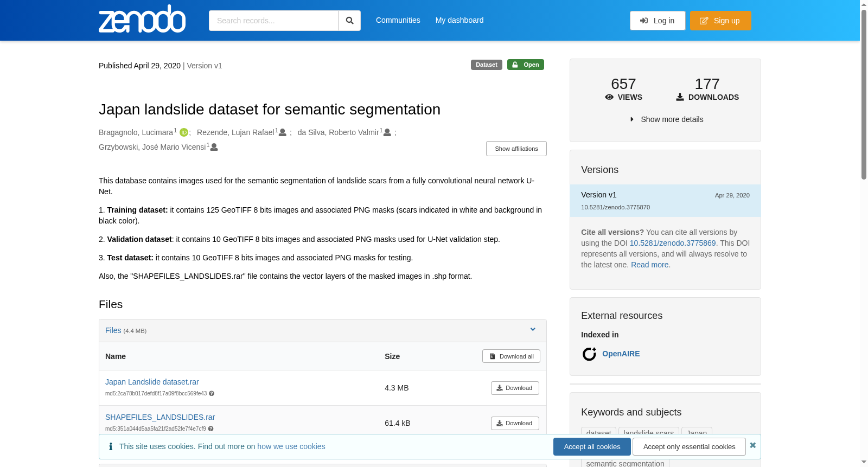The width and height of the screenshot is (868, 467).
Task: Click the Zenodo logo
Action: point(142,19)
